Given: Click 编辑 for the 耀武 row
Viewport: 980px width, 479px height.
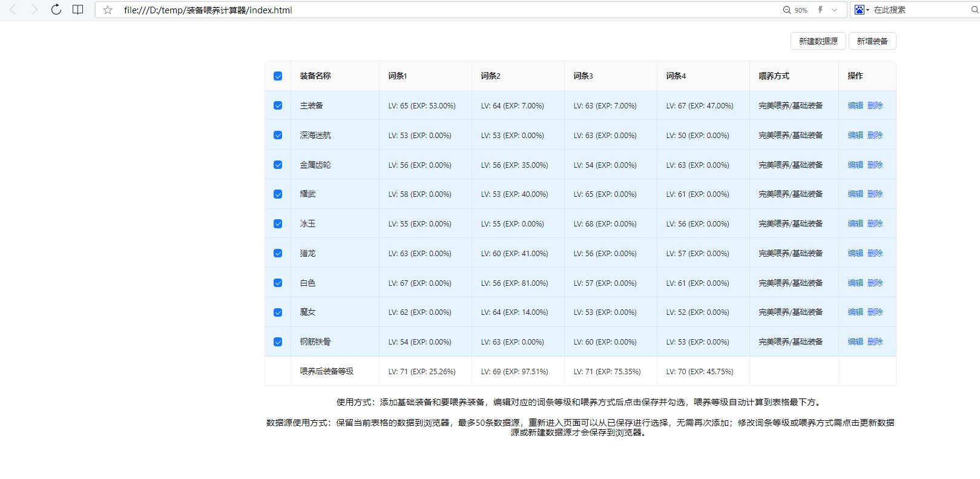Looking at the screenshot, I should 855,194.
